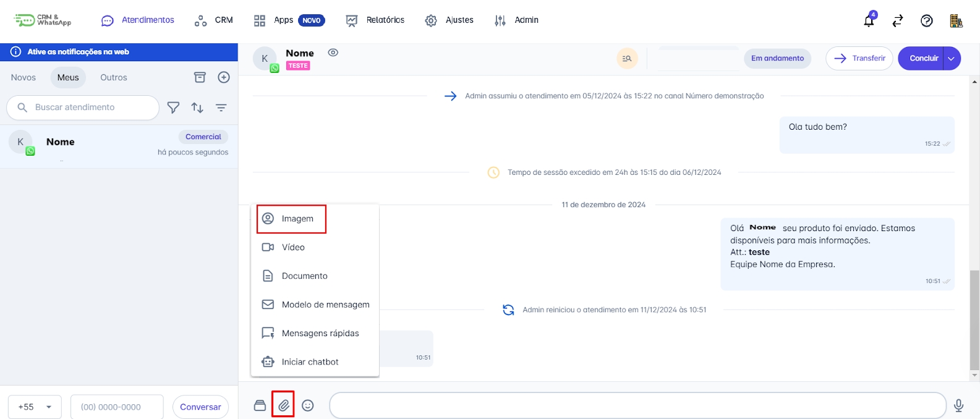Expand the Concluir dropdown arrow
980x419 pixels.
[x=952, y=58]
